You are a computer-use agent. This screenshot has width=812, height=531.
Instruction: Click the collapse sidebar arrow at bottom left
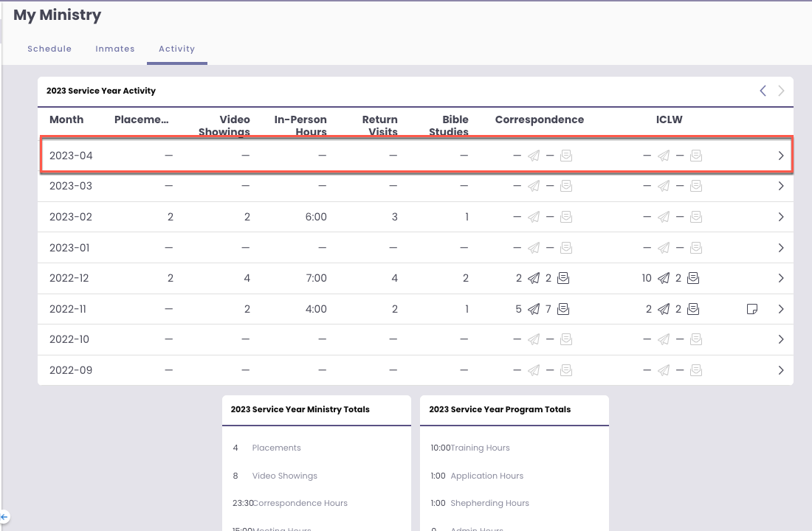(4, 516)
